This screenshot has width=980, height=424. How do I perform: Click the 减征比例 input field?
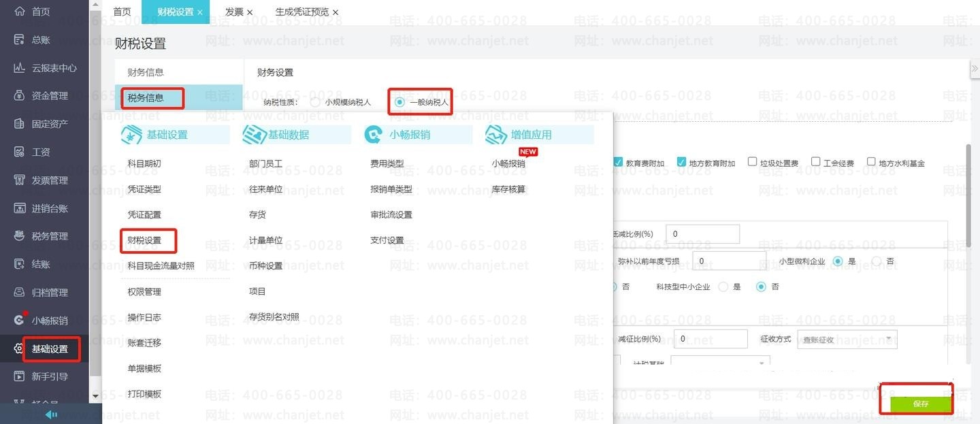[x=710, y=339]
